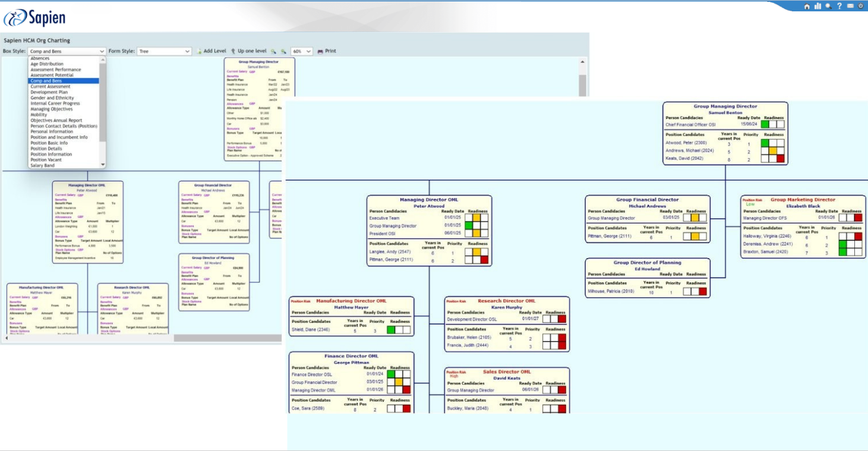Image resolution: width=868 pixels, height=451 pixels.
Task: Expand the Box Style dropdown
Action: click(67, 52)
